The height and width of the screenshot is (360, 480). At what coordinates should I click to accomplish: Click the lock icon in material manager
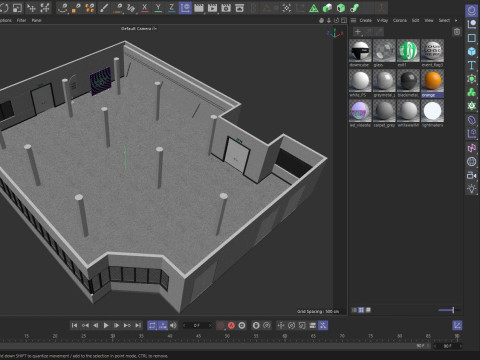(457, 32)
